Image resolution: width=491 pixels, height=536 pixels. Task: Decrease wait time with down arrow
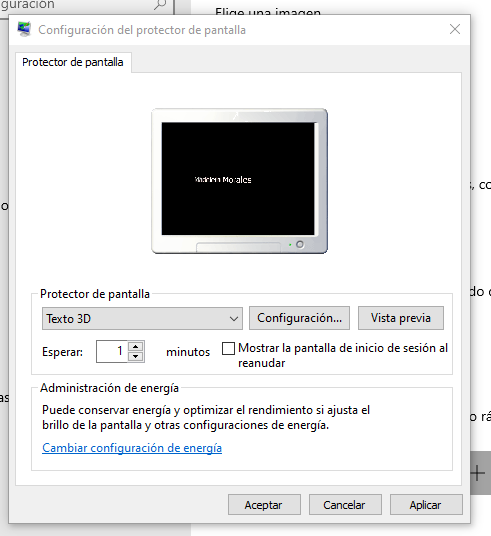pyautogui.click(x=136, y=357)
